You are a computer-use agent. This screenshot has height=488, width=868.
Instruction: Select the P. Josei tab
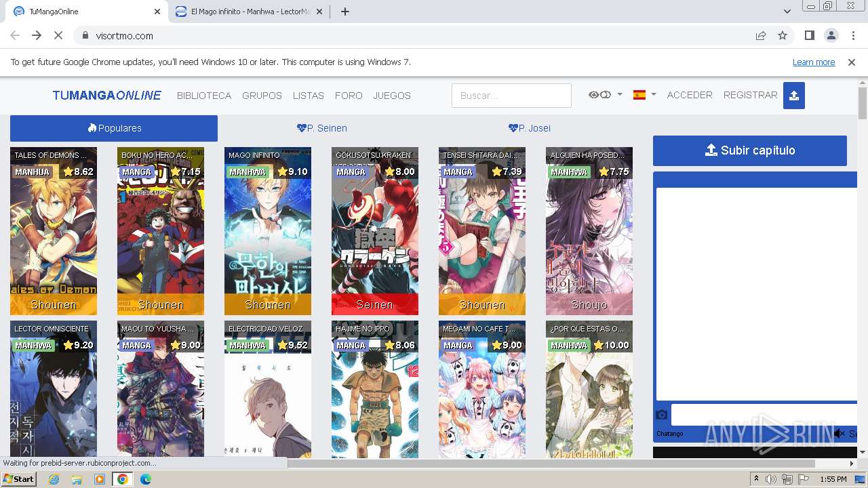tap(530, 128)
